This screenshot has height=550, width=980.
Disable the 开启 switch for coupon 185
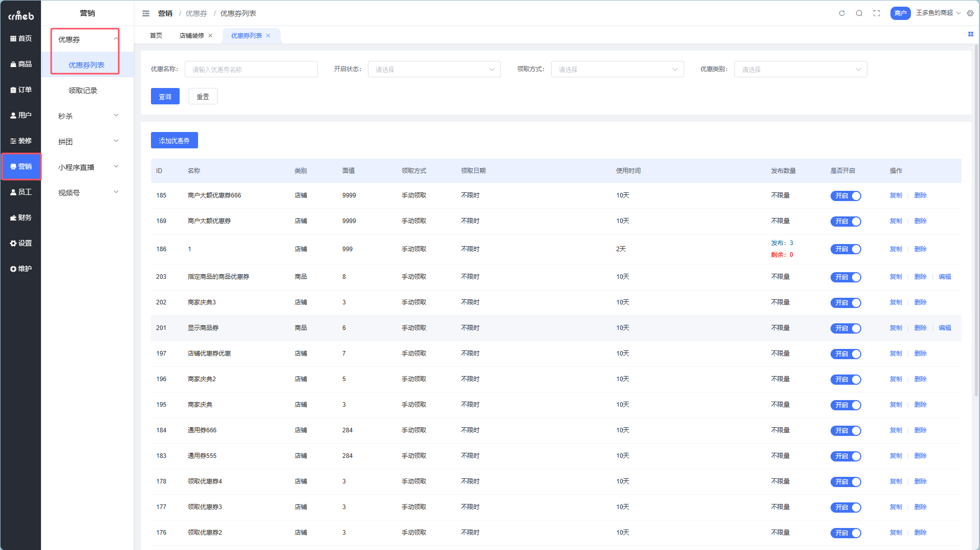[x=845, y=196]
